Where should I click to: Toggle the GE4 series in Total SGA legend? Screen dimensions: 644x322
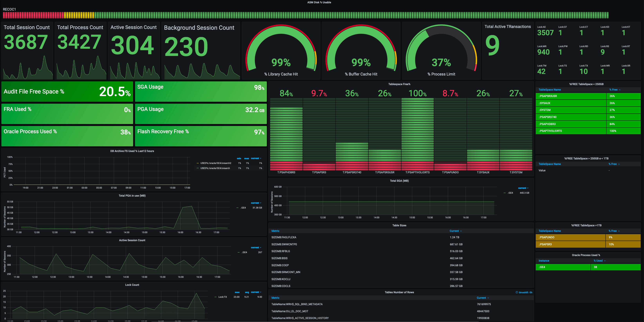tap(510, 193)
